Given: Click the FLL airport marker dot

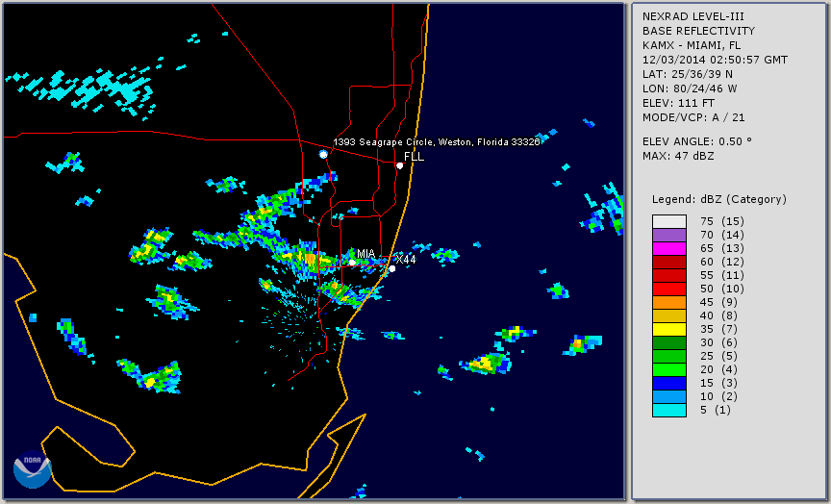Looking at the screenshot, I should coord(399,165).
